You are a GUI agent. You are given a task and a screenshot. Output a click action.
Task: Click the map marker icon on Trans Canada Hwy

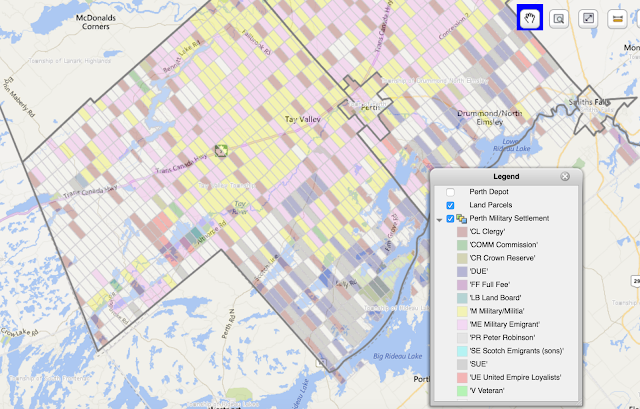click(x=221, y=151)
